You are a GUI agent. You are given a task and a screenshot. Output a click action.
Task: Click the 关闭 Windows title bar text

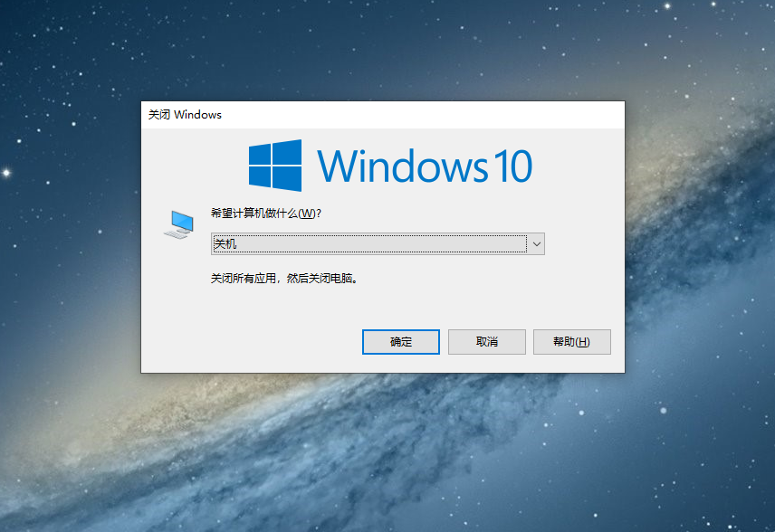(x=185, y=115)
